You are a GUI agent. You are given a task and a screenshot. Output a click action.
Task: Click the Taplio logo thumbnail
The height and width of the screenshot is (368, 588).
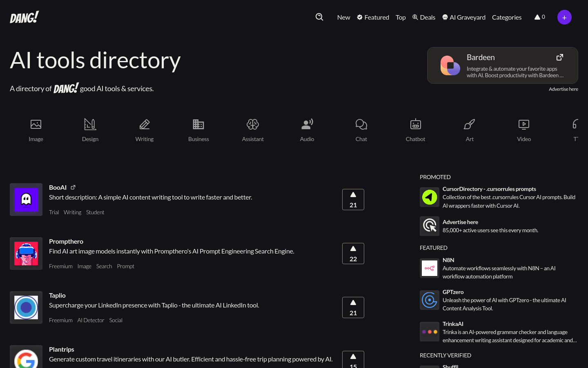coord(26,307)
